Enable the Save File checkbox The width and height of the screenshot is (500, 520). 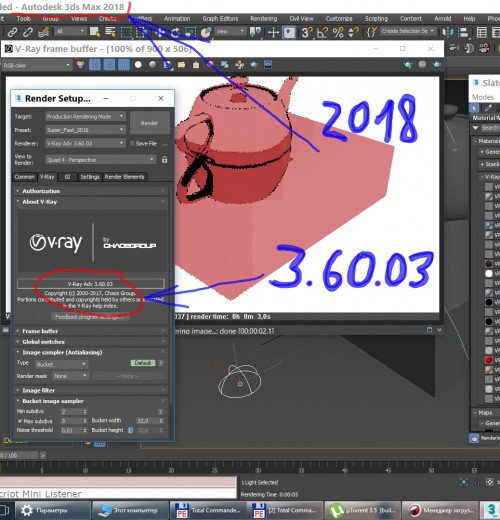132,143
